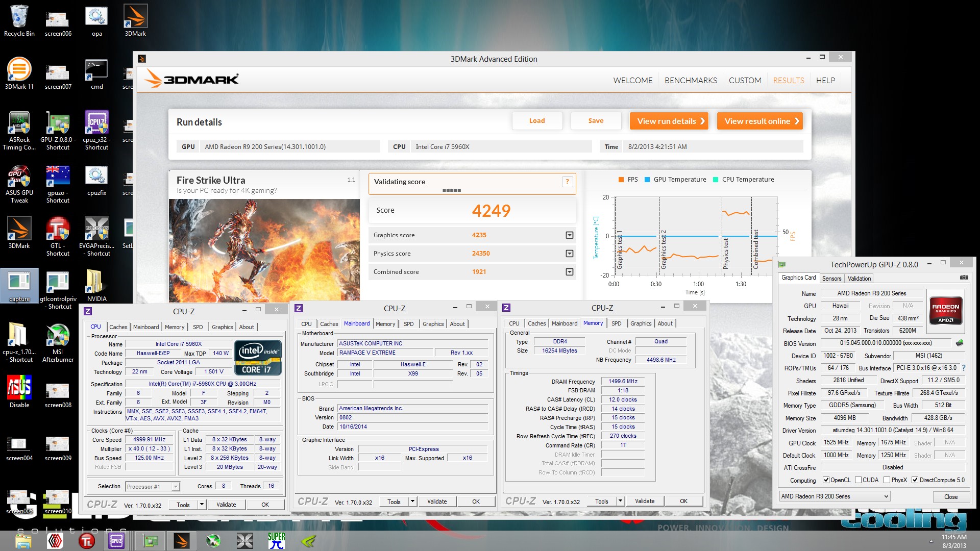Go to the CUSTOM tab in 3DMark
This screenshot has height=551, width=980.
[745, 81]
